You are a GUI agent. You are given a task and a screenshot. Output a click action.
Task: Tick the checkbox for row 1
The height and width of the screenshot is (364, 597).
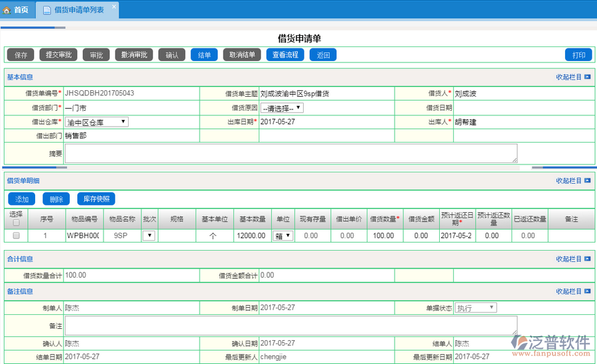pos(16,235)
